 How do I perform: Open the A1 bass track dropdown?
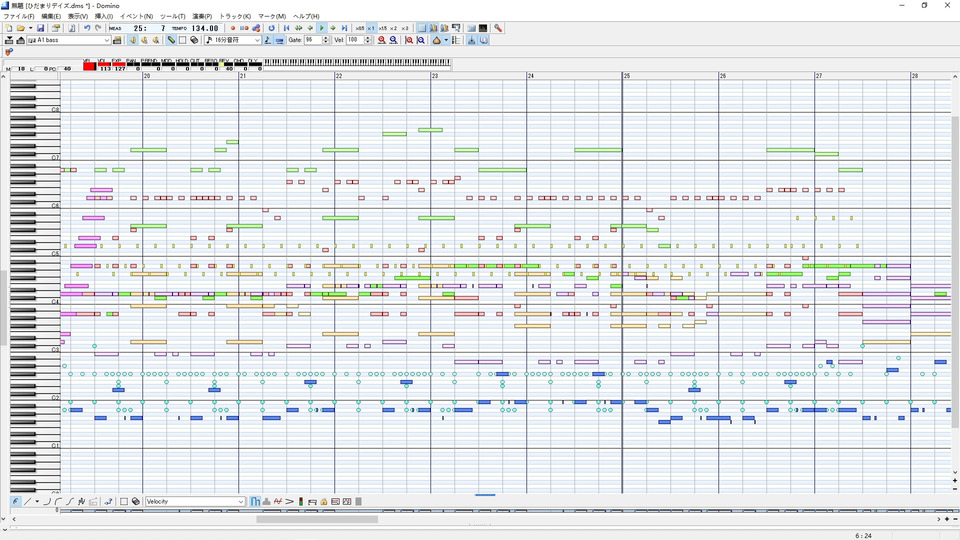107,40
